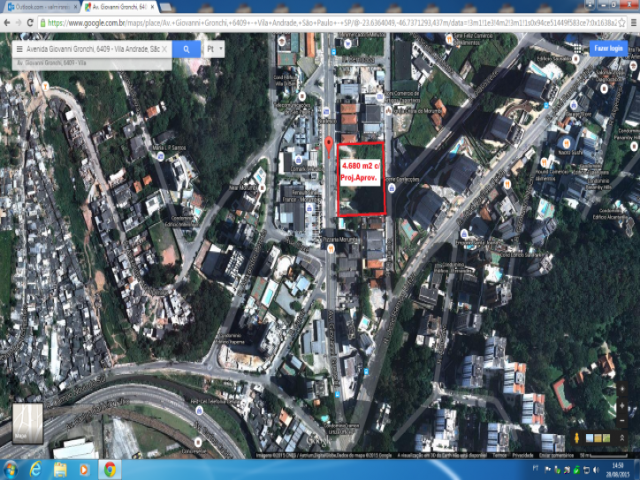Zoom in with the plus button

622,406
